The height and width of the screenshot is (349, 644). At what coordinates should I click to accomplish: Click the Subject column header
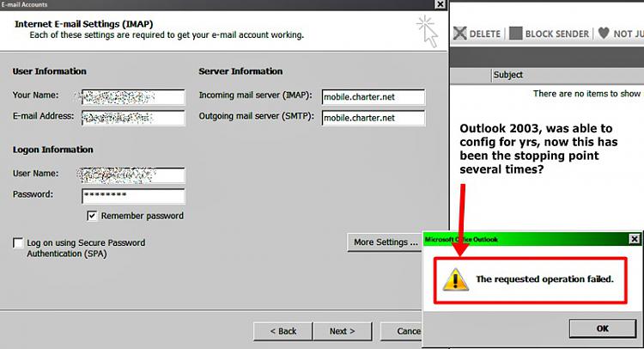click(x=508, y=75)
